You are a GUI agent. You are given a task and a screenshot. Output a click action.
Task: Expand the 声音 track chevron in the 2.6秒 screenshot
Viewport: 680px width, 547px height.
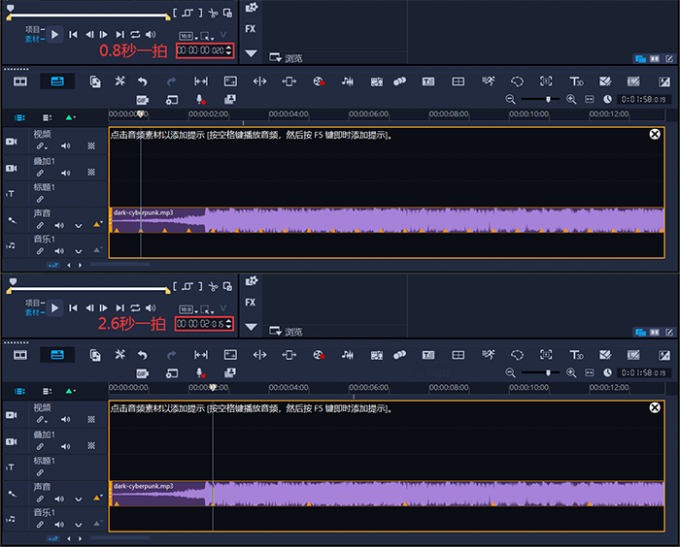(78, 499)
